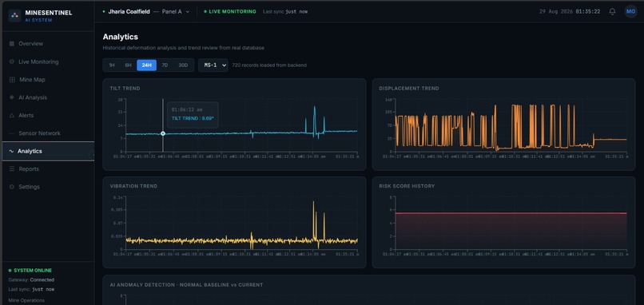Click the 720 records loaded text

point(269,65)
